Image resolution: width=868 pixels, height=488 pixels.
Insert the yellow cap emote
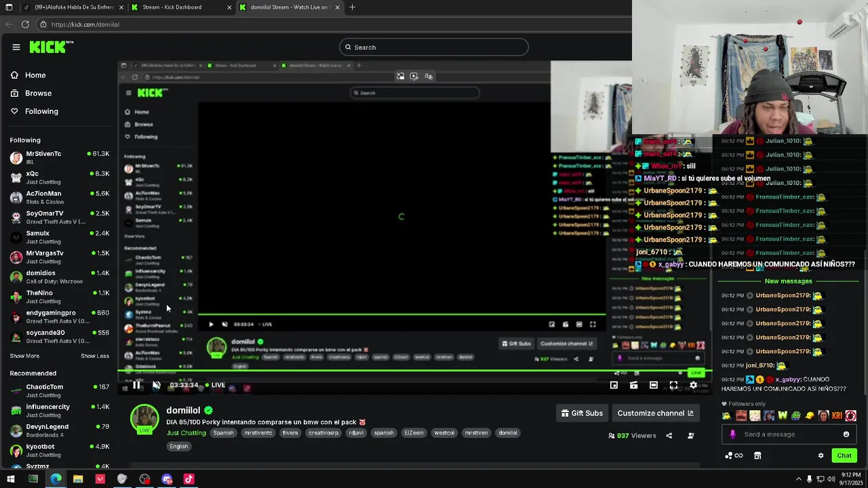(x=810, y=415)
